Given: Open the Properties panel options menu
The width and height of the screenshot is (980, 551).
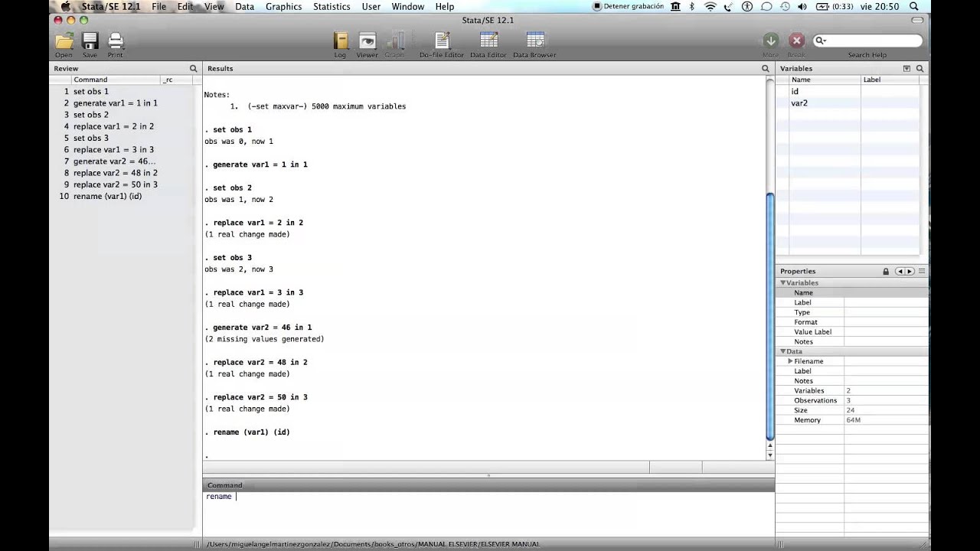Looking at the screenshot, I should click(922, 271).
